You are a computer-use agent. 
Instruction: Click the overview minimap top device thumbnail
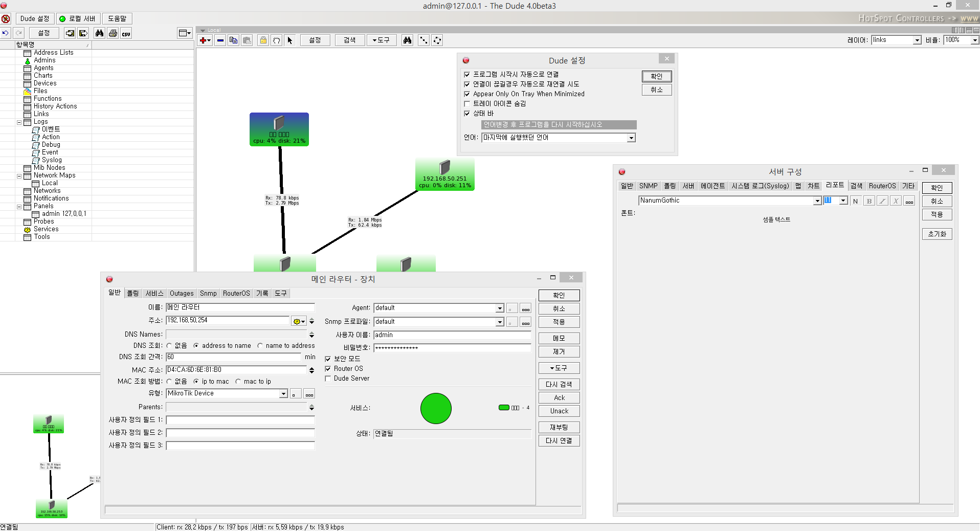coord(49,424)
